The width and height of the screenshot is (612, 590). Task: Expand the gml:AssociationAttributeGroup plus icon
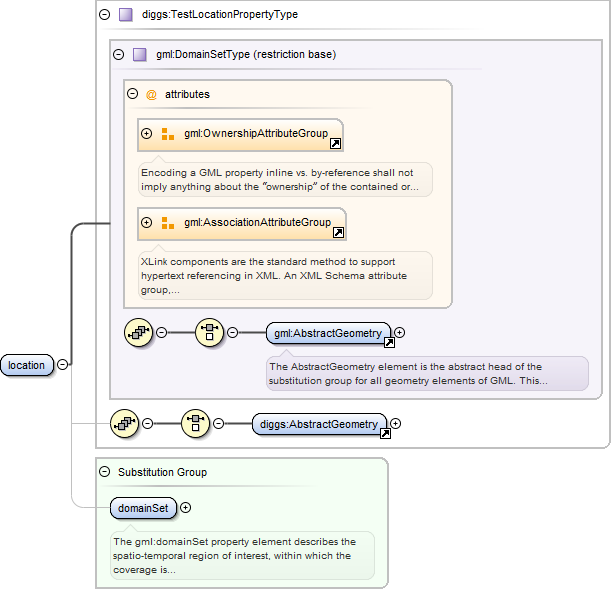147,222
